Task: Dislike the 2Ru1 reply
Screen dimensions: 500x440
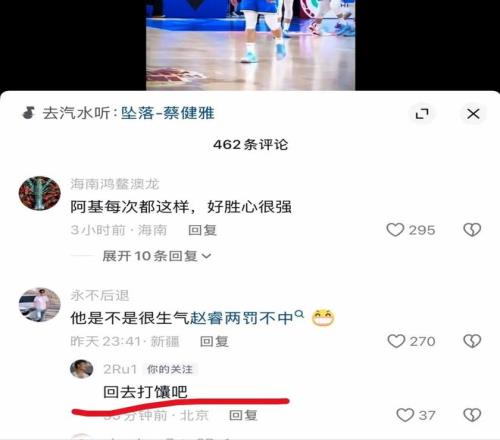Action: [x=472, y=415]
